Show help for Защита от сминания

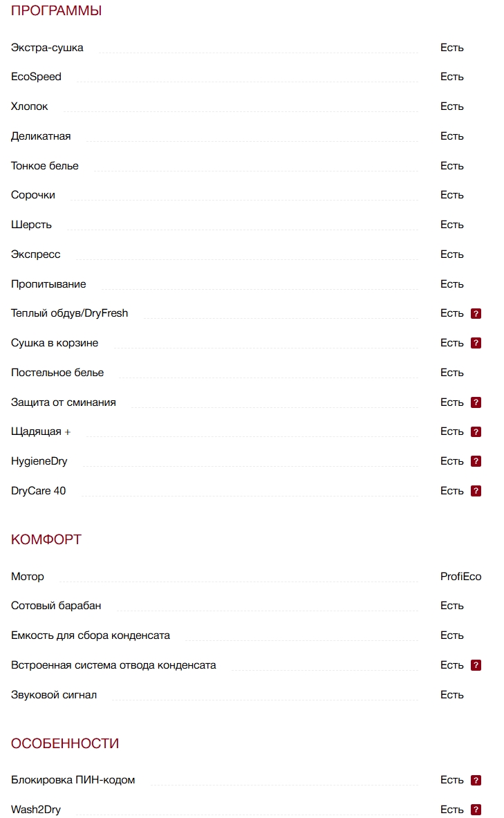(476, 402)
